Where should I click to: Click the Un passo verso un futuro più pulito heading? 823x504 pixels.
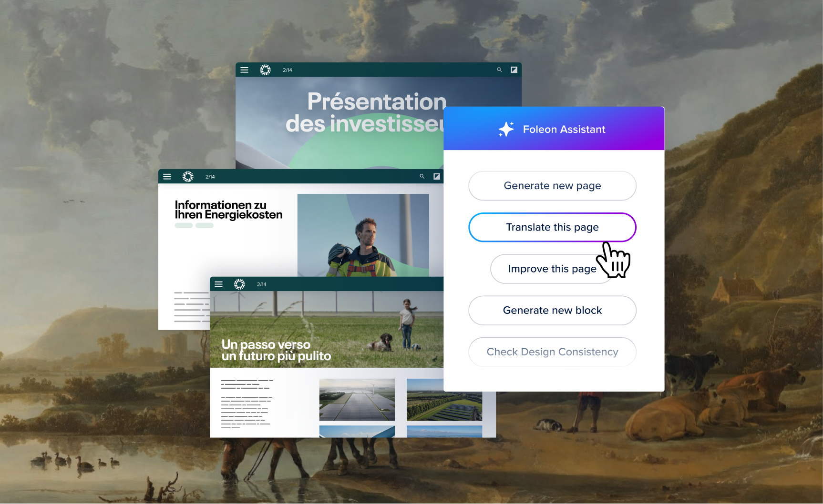(x=276, y=350)
